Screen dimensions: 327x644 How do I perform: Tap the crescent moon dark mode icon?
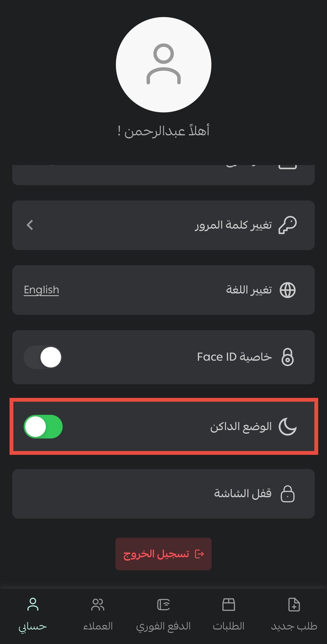click(x=288, y=427)
